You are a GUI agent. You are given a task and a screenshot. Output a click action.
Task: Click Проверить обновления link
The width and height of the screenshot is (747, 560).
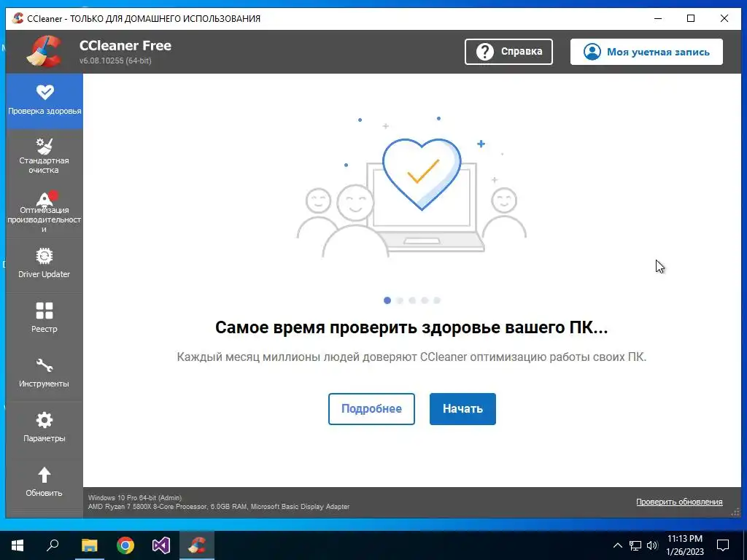coord(679,502)
